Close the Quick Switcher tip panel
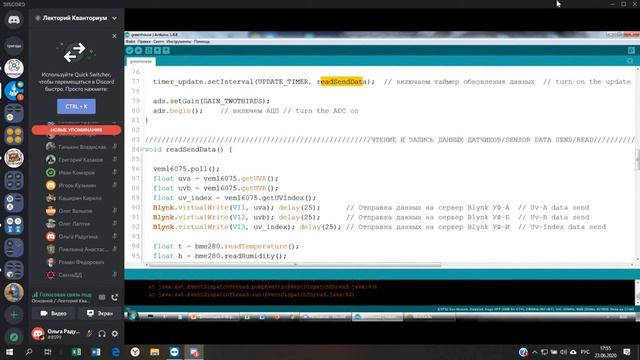The image size is (640, 360). [x=114, y=36]
